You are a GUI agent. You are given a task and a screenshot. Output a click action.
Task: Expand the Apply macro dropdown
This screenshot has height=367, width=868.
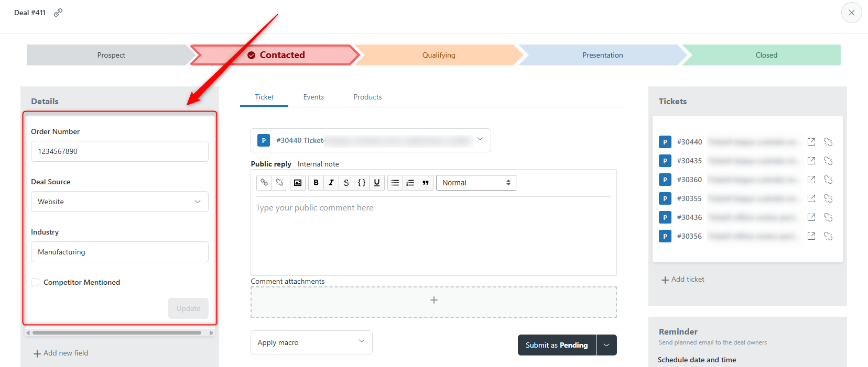[x=311, y=342]
